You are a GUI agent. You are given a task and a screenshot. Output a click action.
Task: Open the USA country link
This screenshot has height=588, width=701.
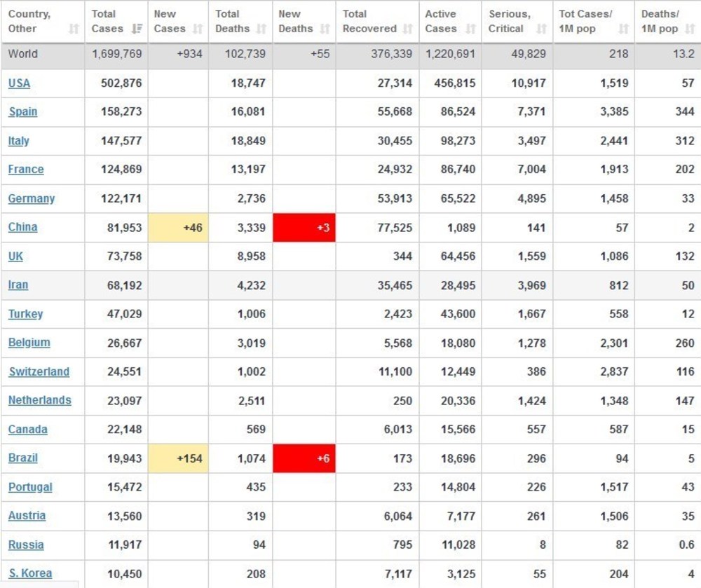point(19,83)
